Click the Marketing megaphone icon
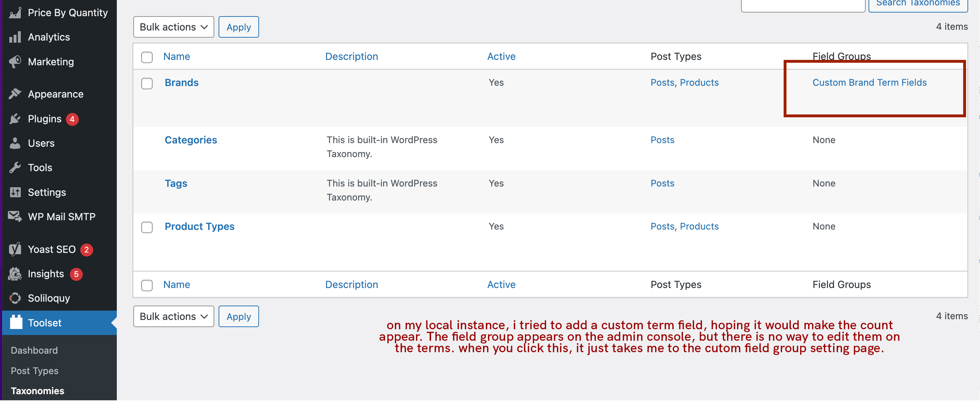Image resolution: width=980 pixels, height=401 pixels. coord(15,62)
